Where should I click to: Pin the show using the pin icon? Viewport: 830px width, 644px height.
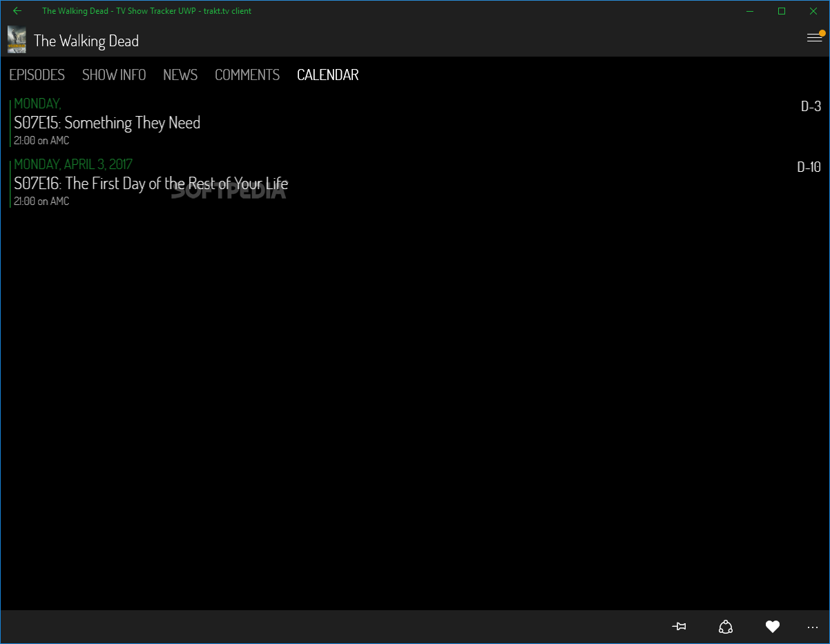(x=679, y=627)
